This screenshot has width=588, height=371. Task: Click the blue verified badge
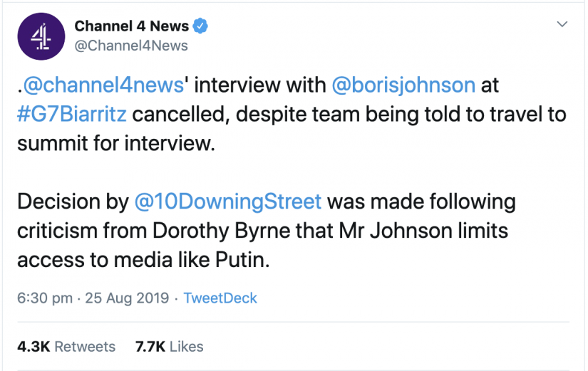(200, 26)
